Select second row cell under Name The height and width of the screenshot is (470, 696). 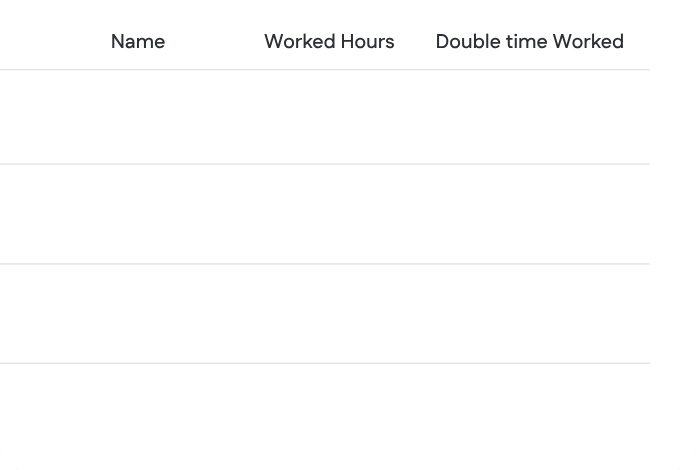click(138, 214)
